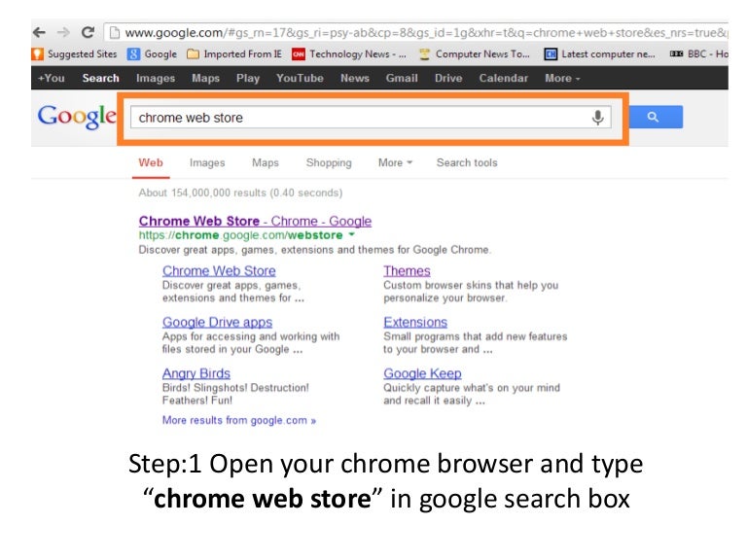
Task: Click into the Google search box
Action: [x=360, y=118]
